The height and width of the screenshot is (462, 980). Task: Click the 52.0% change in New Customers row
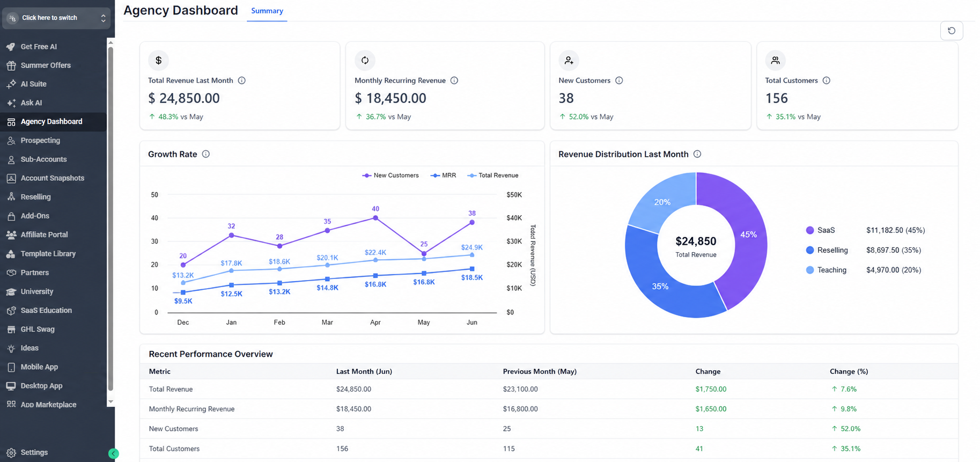(x=846, y=429)
